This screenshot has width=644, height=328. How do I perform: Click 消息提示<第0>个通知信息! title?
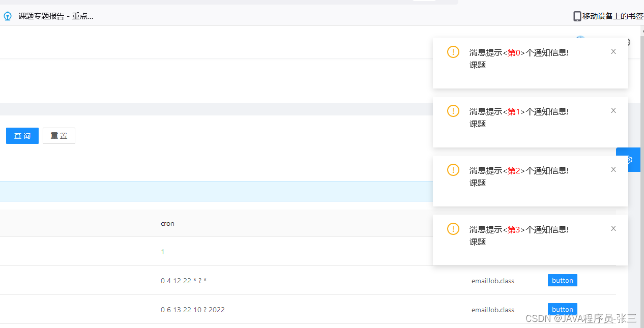[x=519, y=52]
